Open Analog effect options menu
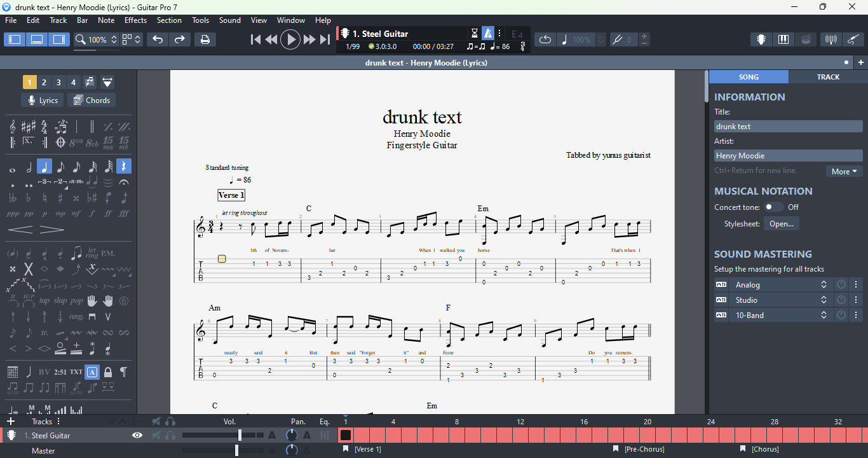 tap(856, 284)
